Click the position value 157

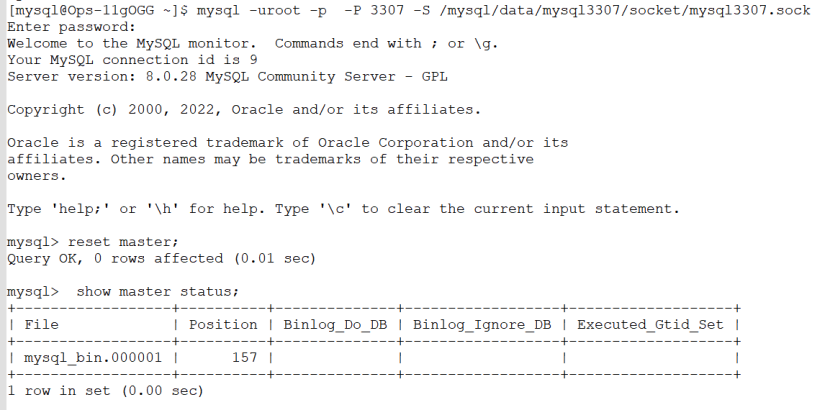(244, 358)
